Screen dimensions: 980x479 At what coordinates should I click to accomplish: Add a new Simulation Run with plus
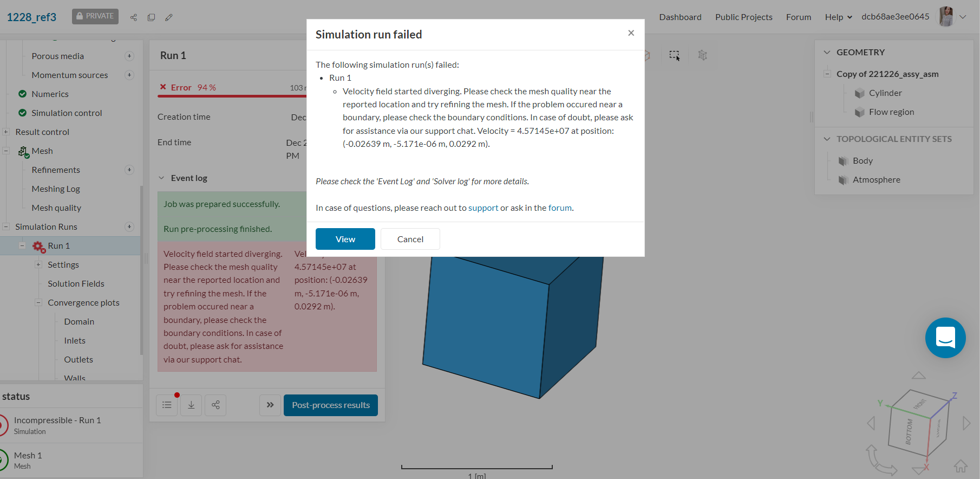coord(129,226)
